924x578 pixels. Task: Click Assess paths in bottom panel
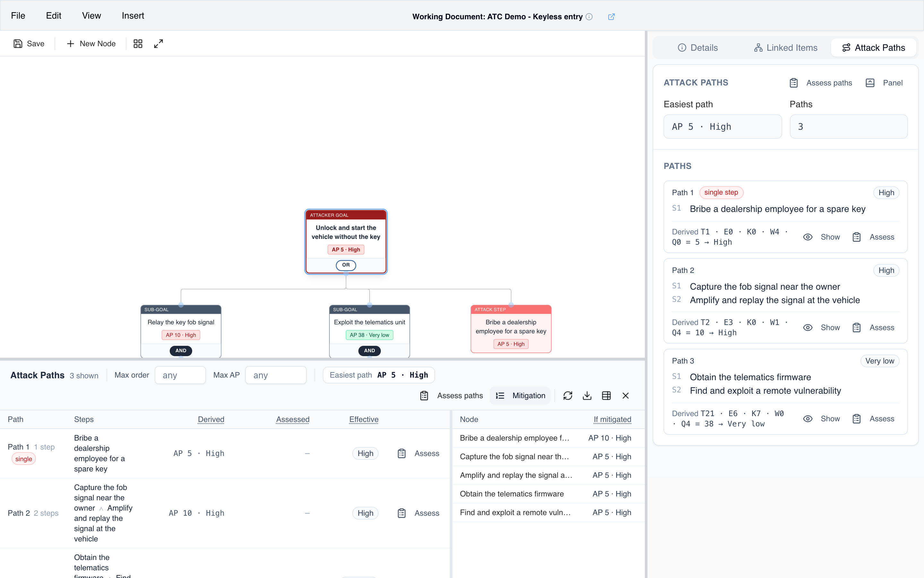pyautogui.click(x=451, y=396)
